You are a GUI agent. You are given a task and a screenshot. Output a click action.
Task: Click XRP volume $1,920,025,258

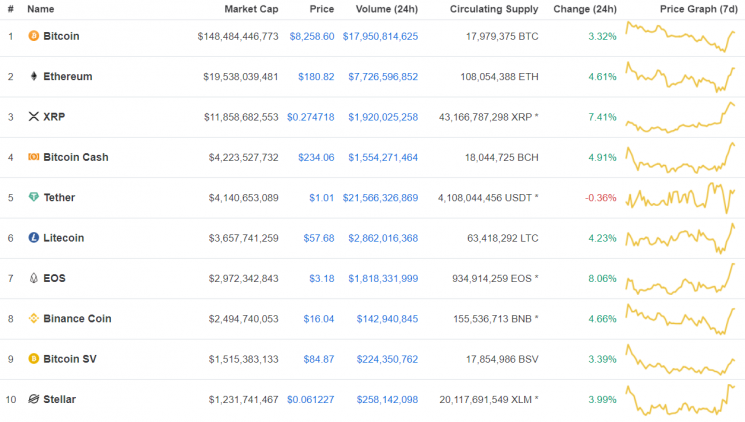tap(383, 117)
